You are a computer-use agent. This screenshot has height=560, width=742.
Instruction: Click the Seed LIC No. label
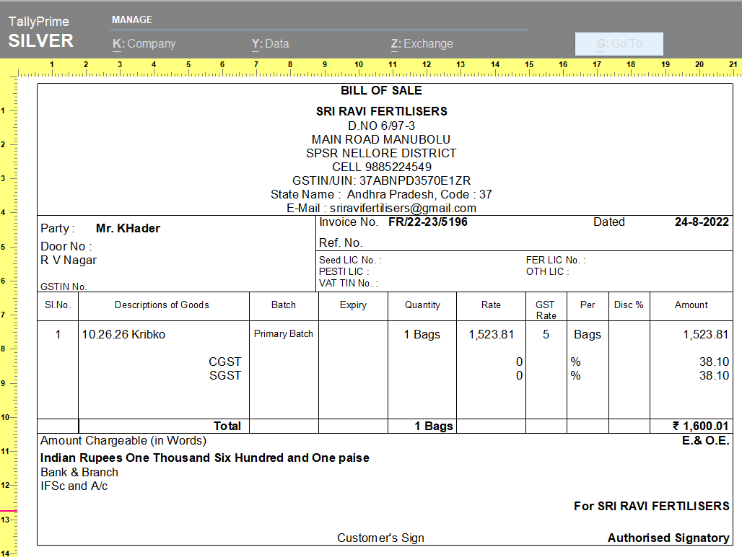[350, 260]
